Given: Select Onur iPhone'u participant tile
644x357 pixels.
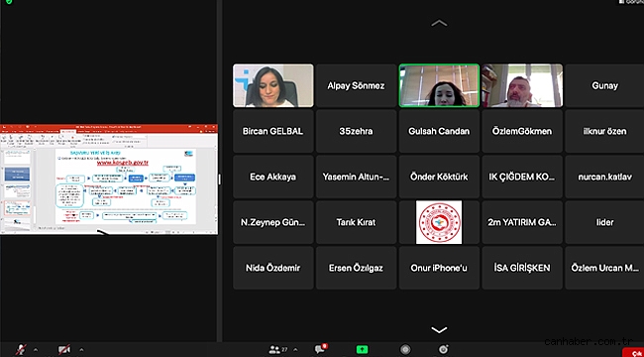Looking at the screenshot, I should pos(439,268).
